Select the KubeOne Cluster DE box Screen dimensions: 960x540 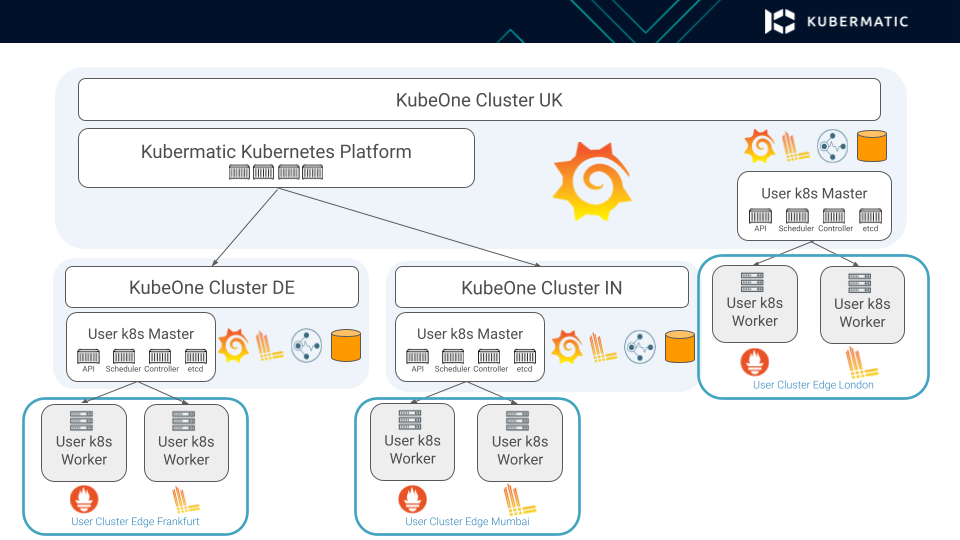(x=212, y=287)
